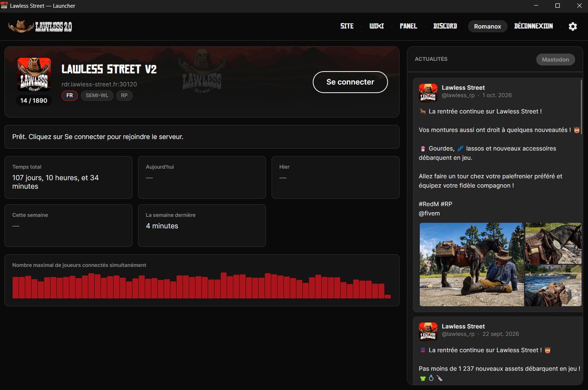Open the SITE link
Screen dimensions: 588x390
[x=347, y=26]
